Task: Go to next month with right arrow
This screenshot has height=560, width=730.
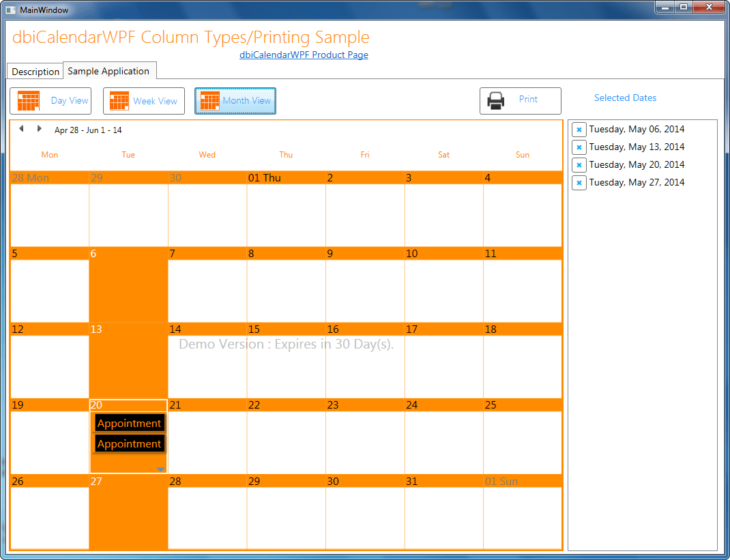Action: 39,129
